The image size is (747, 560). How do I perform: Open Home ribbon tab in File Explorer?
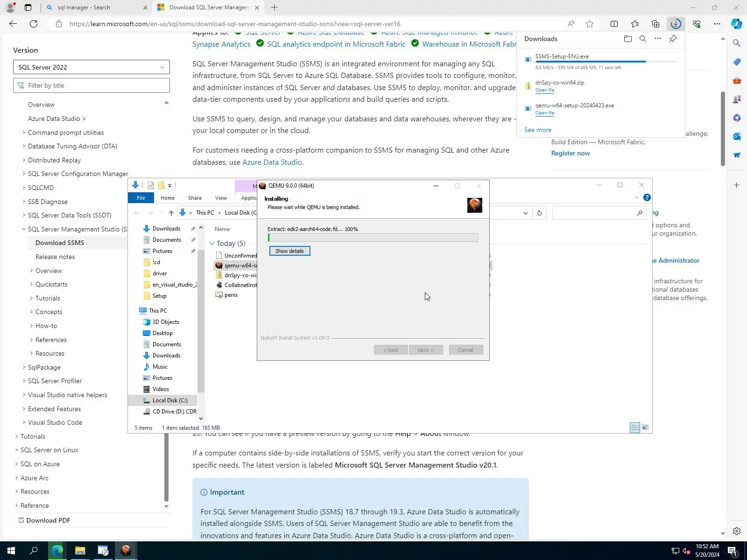point(168,198)
